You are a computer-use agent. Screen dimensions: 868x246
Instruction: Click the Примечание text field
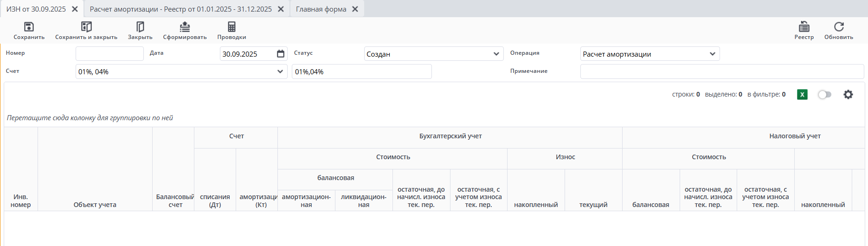coord(721,71)
